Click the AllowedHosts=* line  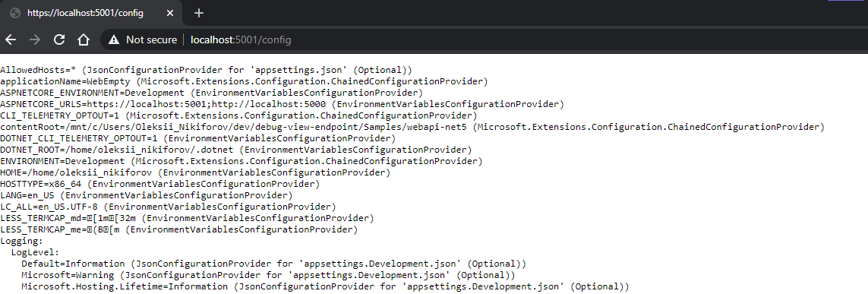206,71
